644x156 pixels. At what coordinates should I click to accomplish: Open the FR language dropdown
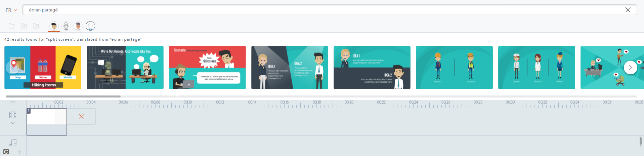(x=11, y=10)
